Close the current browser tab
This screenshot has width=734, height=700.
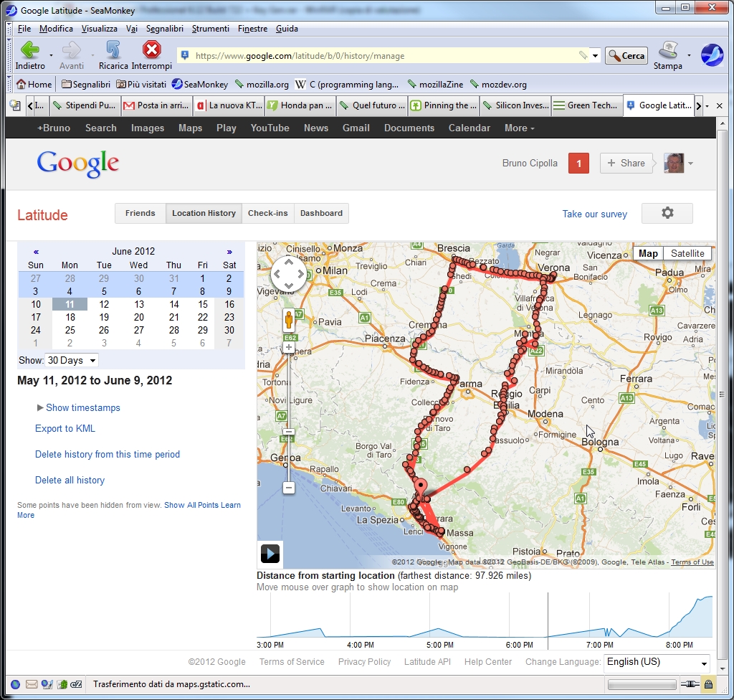tap(720, 106)
